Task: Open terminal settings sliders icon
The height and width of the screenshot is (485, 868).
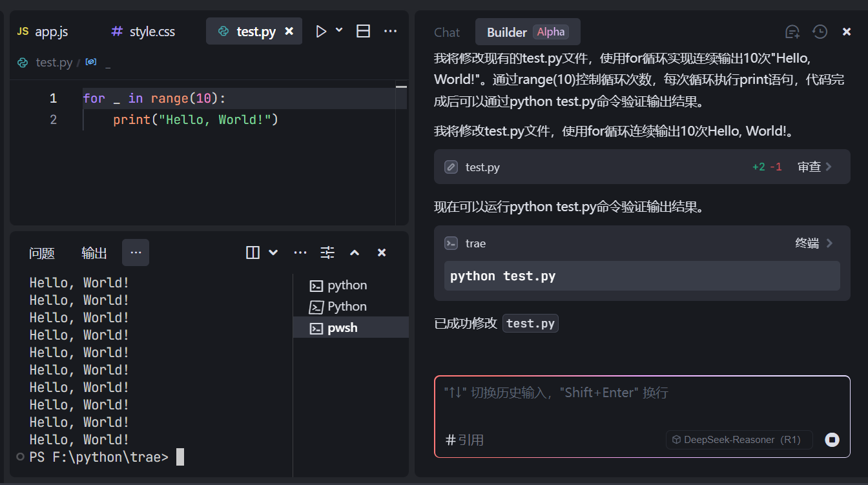Action: point(327,253)
